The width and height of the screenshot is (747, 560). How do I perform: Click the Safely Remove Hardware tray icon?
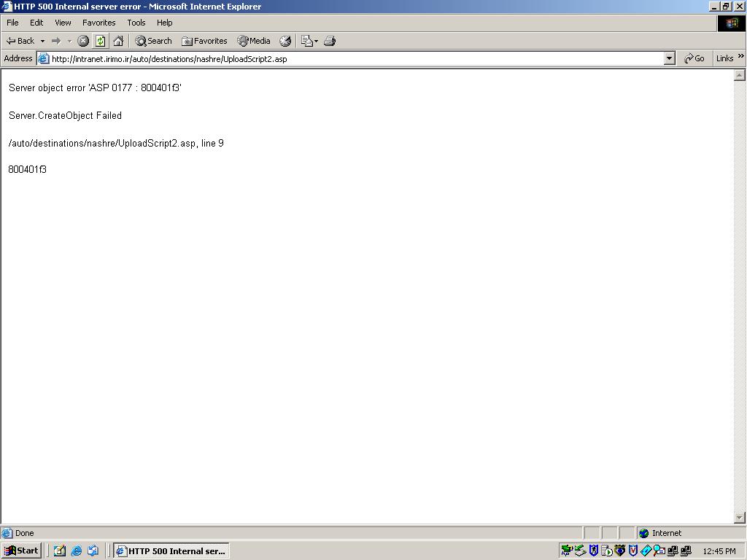click(x=580, y=551)
